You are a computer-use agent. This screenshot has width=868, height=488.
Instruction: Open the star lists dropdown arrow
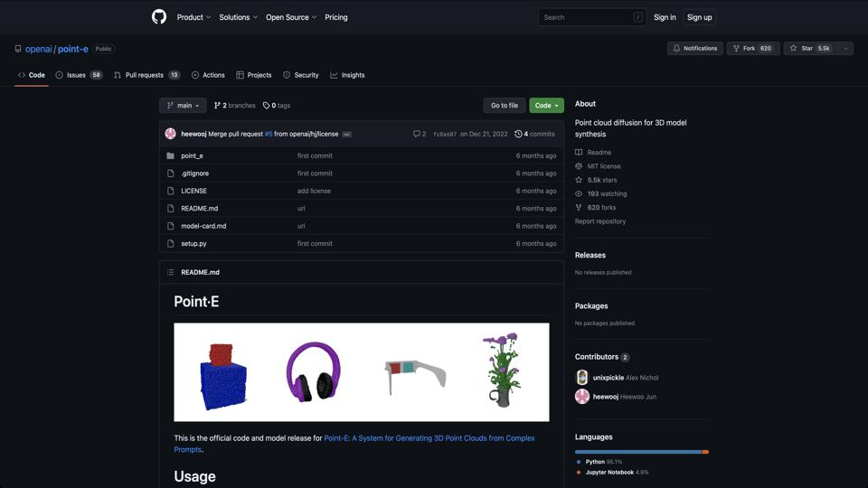pyautogui.click(x=845, y=49)
